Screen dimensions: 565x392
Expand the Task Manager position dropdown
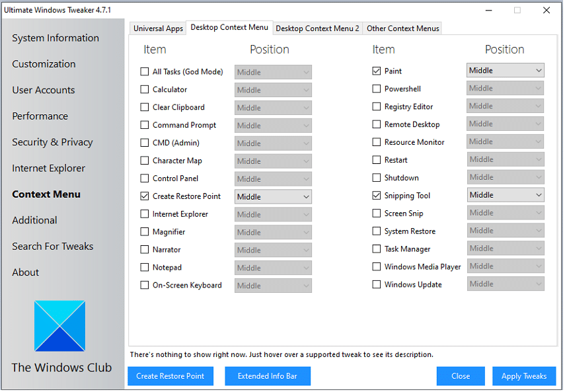[506, 249]
